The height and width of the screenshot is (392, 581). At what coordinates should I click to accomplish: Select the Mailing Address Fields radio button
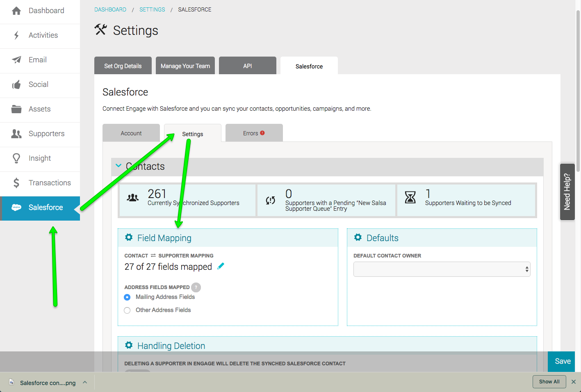click(x=127, y=297)
